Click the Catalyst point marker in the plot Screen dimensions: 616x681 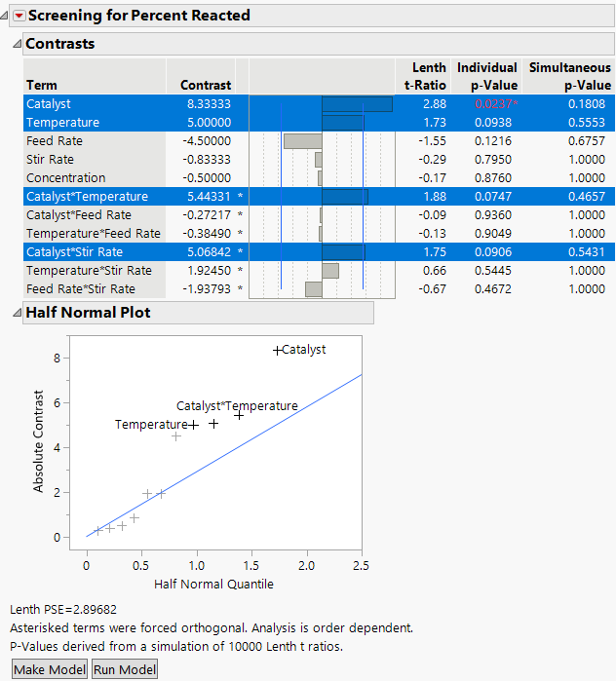(x=277, y=350)
